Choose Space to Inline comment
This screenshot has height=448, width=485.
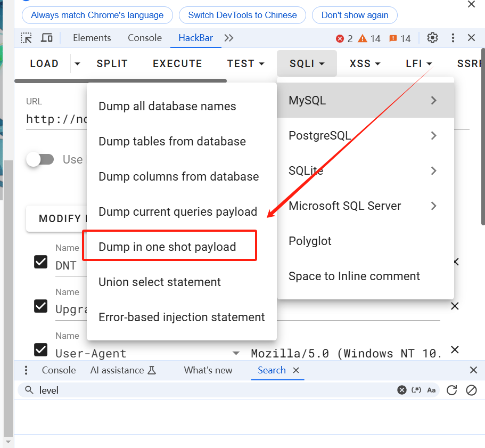click(x=366, y=276)
